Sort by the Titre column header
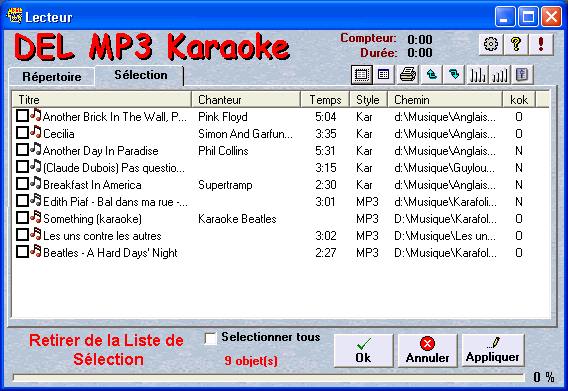 [x=101, y=100]
